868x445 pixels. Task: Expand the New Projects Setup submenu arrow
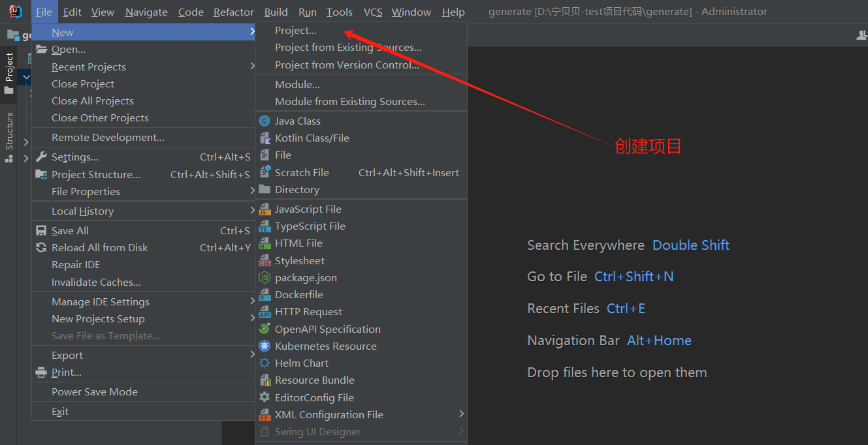coord(252,318)
